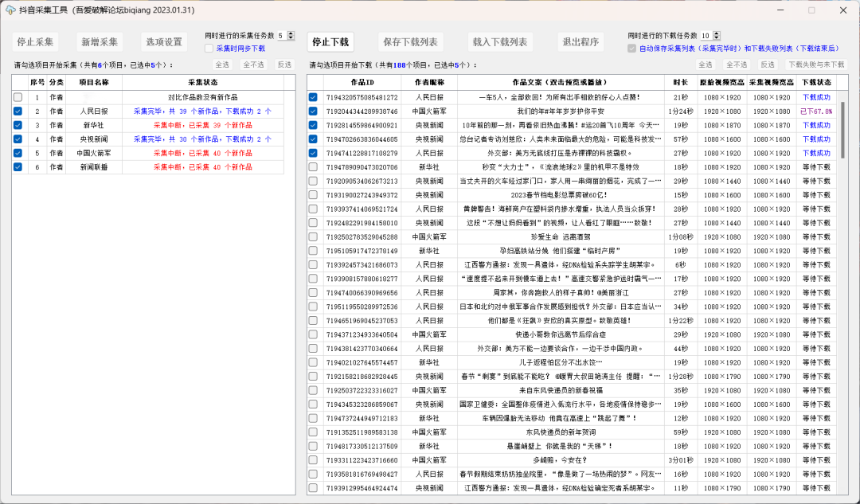Select work ID 7192044344289938746
860x504 pixels.
(362, 111)
